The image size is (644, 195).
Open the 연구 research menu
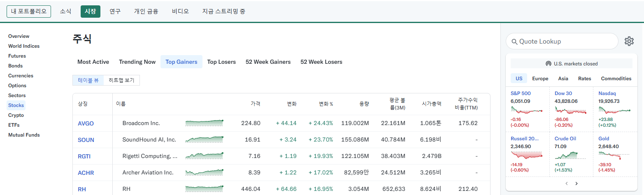(x=115, y=11)
